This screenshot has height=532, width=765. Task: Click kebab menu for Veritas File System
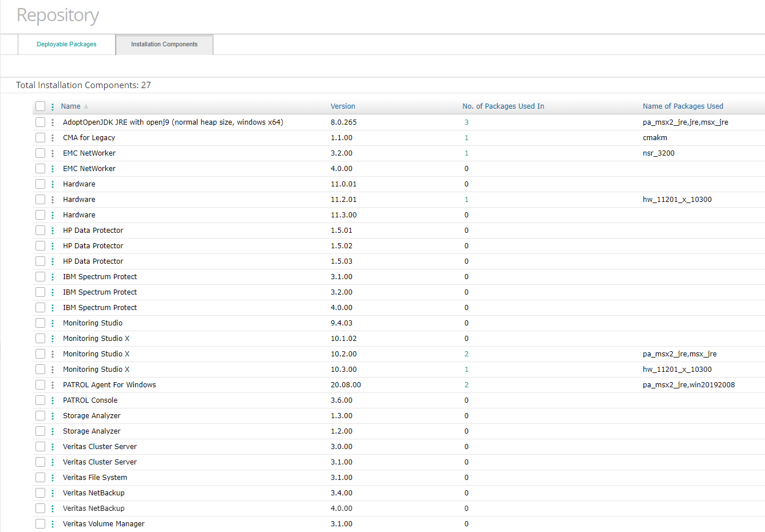53,478
